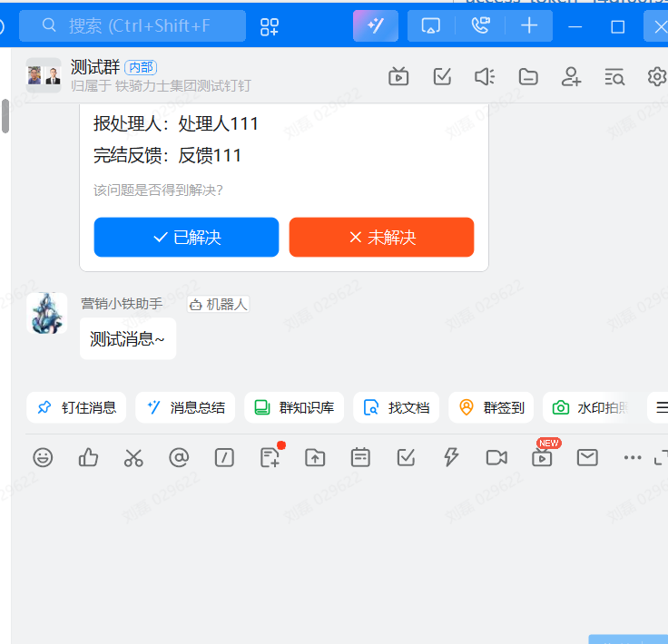Click the search box at top

click(133, 26)
